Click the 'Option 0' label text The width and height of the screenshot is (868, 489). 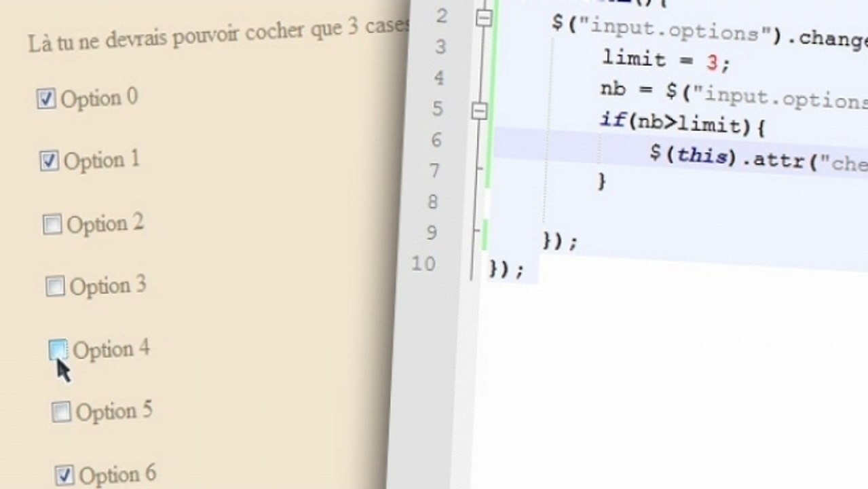click(x=99, y=98)
